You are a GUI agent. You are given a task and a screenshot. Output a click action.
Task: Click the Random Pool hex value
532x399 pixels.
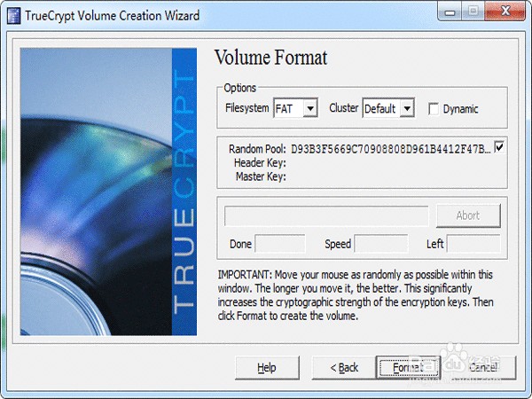[x=391, y=149]
